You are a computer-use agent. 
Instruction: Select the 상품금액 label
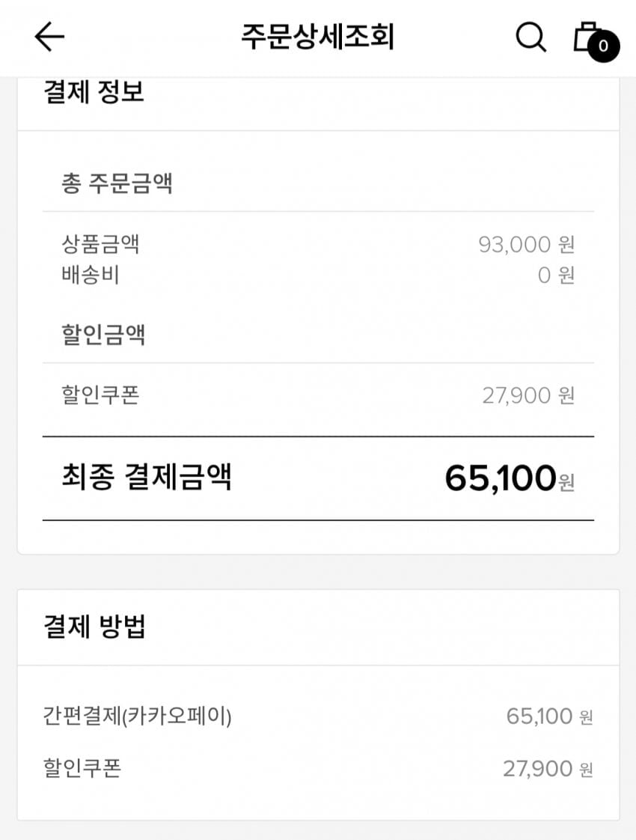[x=100, y=244]
